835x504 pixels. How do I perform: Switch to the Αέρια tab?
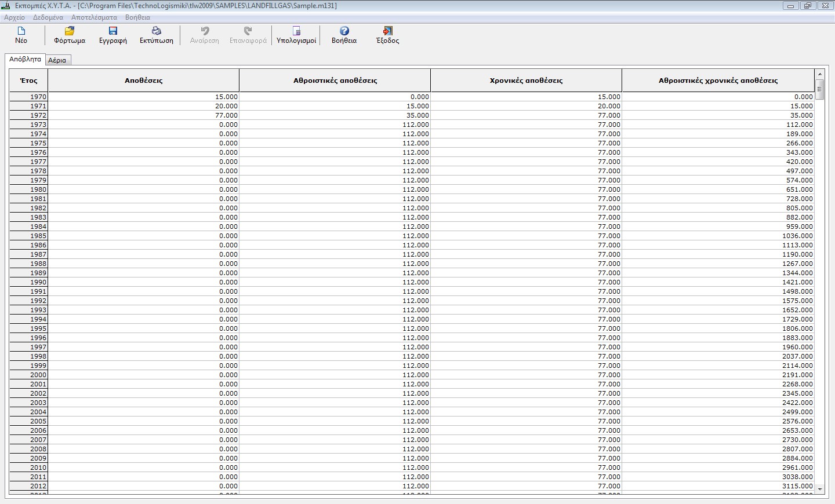(x=57, y=60)
